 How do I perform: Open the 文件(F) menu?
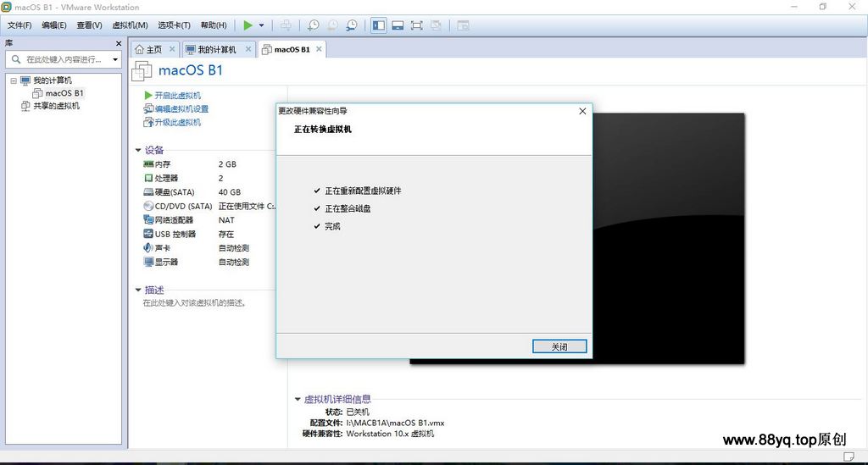click(19, 25)
